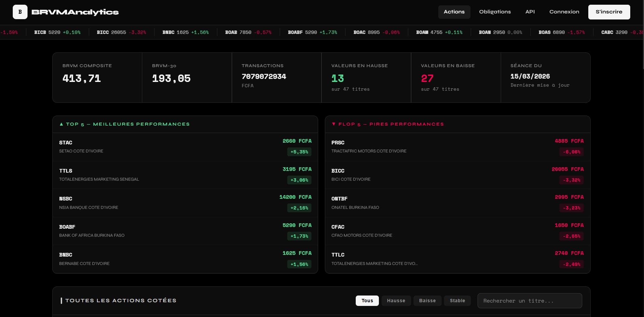Select the Tous filter
644x317 pixels.
(367, 301)
